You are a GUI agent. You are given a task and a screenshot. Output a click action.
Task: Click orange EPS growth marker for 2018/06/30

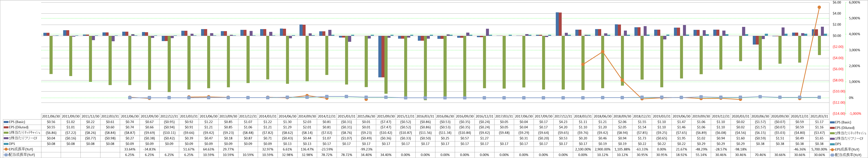click(x=603, y=51)
